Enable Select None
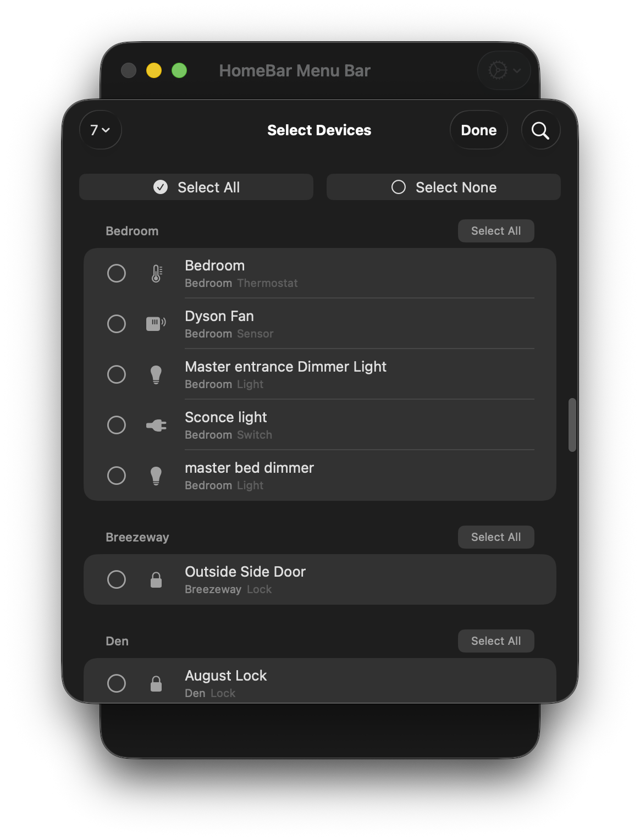 (443, 187)
